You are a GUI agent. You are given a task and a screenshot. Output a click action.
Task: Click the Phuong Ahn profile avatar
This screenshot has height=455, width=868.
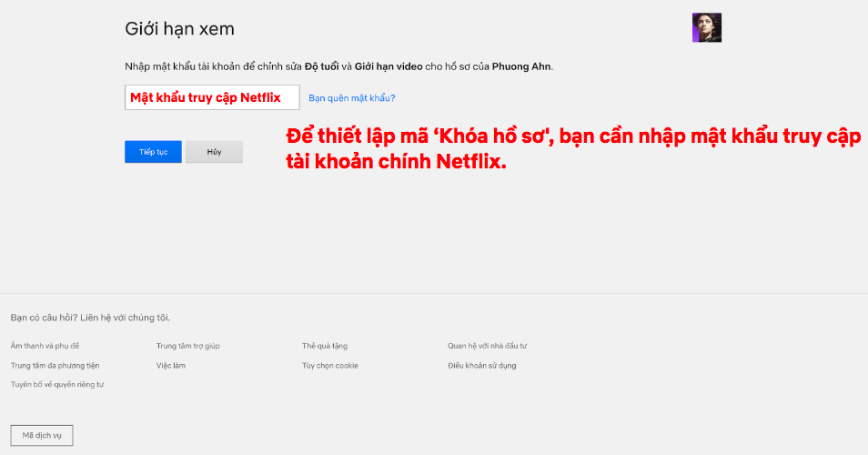coord(707,27)
